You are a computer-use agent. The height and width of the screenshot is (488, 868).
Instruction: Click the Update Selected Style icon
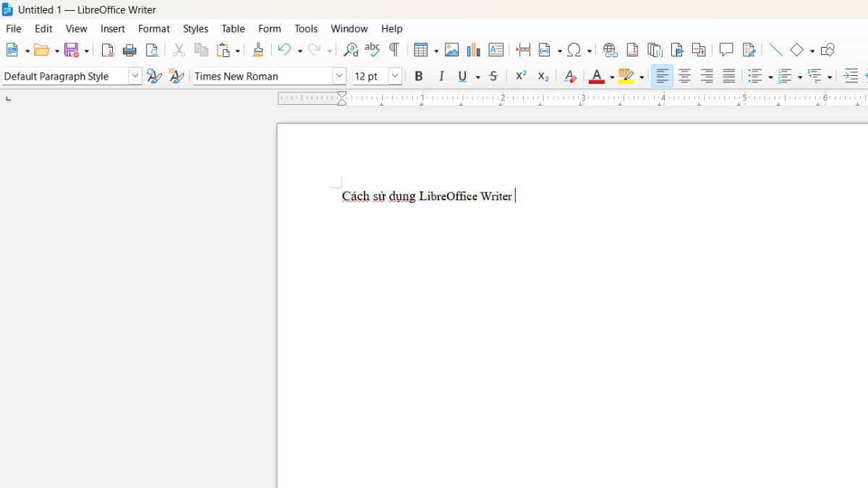point(154,76)
